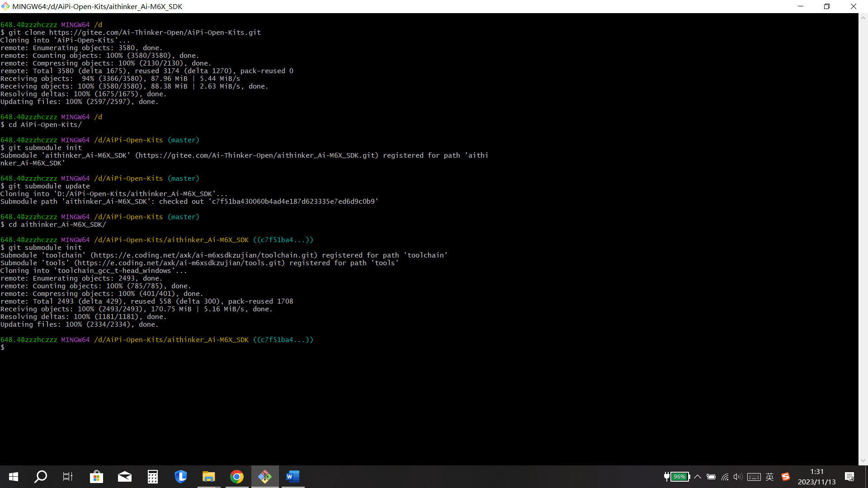Screen dimensions: 868x488
Task: Click the 'git submodule update' command line
Action: click(45, 186)
